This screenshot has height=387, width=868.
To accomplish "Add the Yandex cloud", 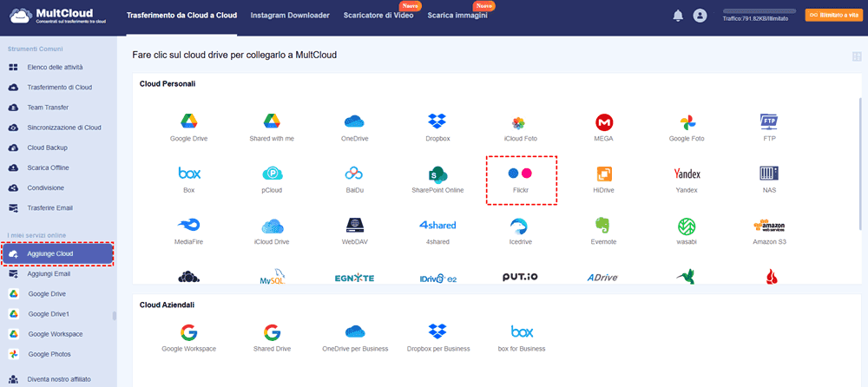I will (x=687, y=174).
